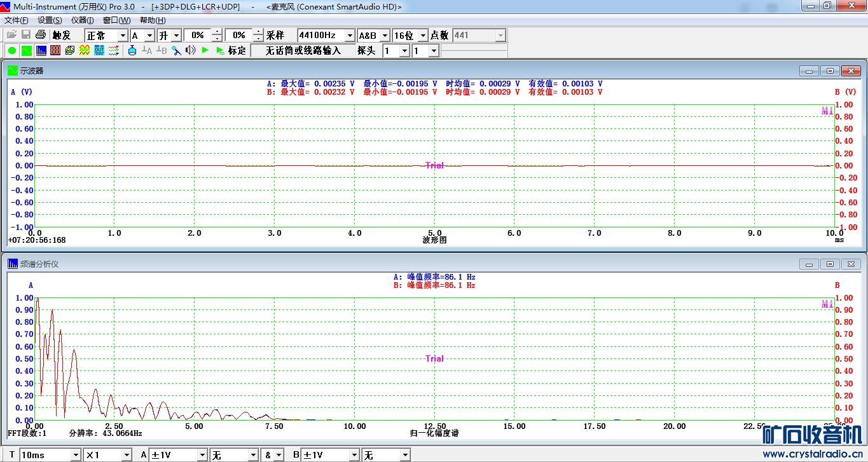Click the blue flask icon

coord(132,50)
